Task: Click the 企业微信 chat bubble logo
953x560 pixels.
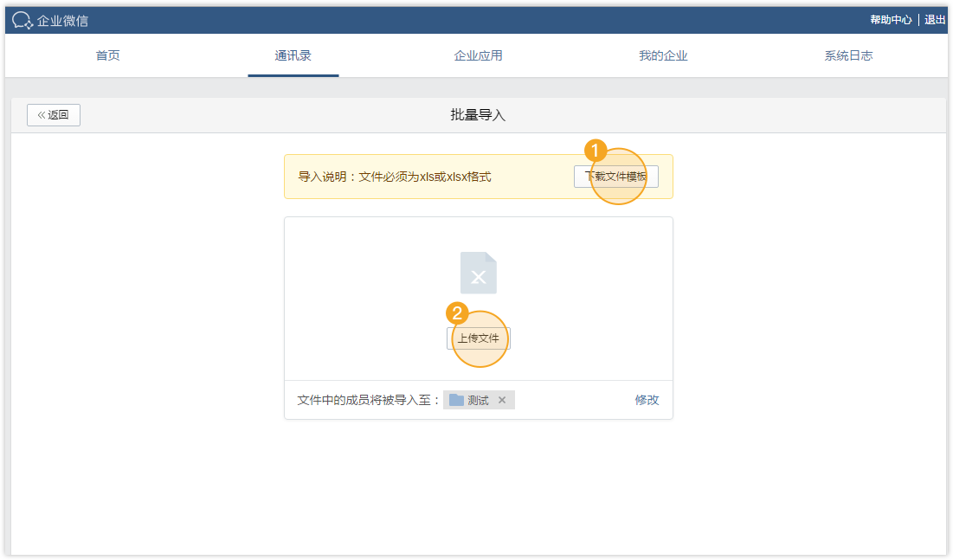Action: tap(23, 20)
